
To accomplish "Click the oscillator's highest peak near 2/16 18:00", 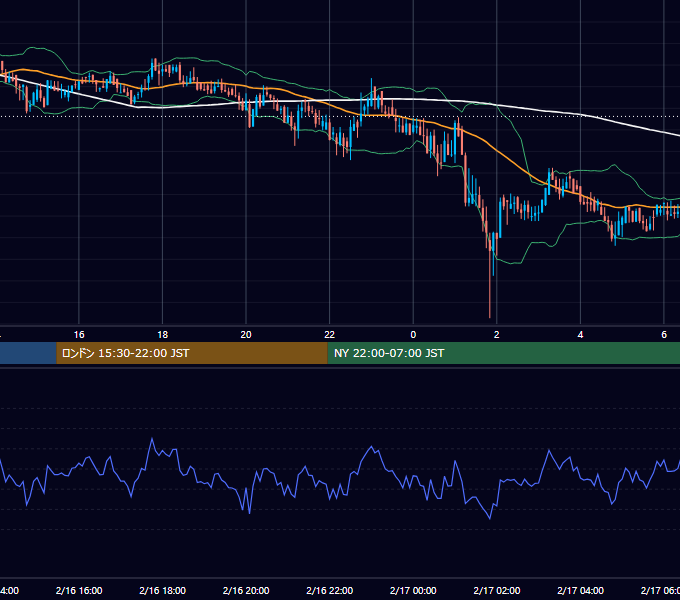I will coord(152,439).
